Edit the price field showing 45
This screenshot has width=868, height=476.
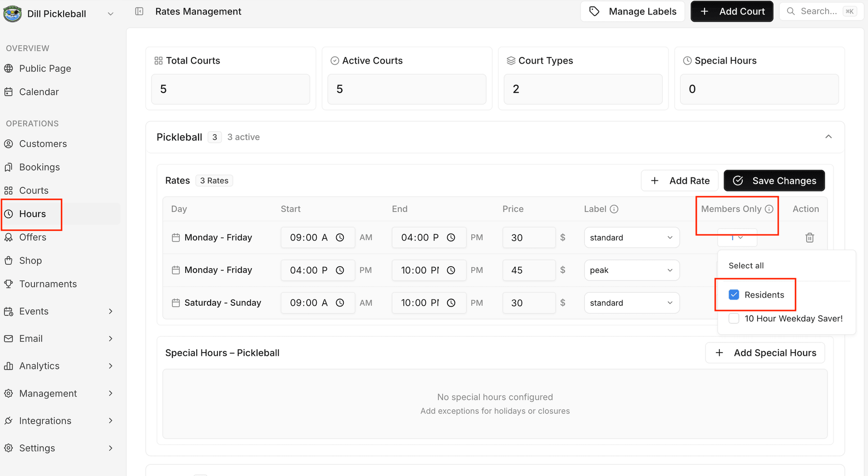[529, 270]
